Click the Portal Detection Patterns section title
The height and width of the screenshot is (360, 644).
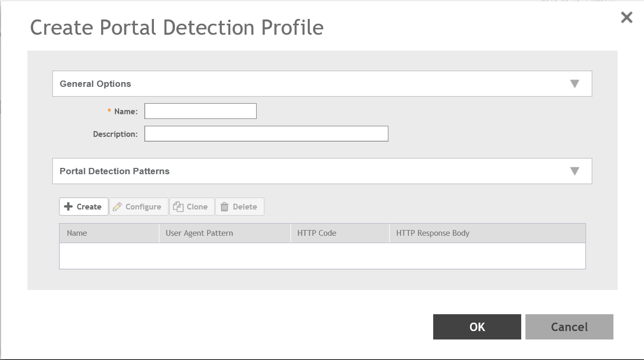point(114,171)
